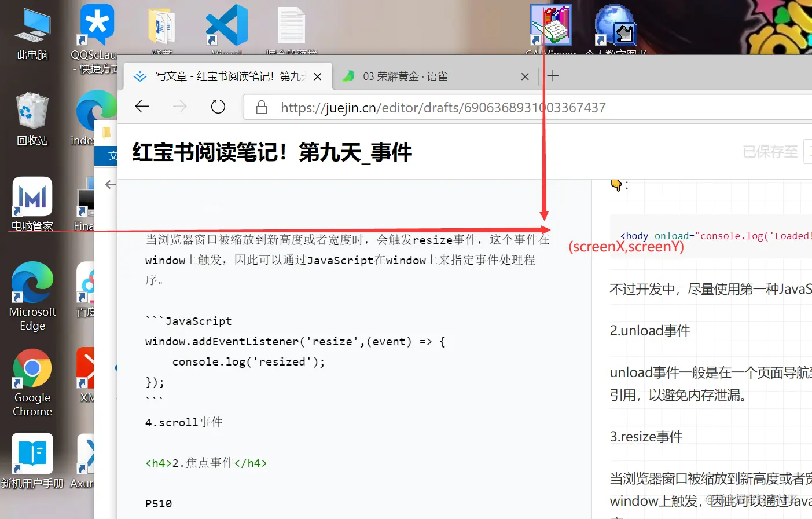Viewport: 812px width, 519px height.
Task: Go back in the browser
Action: coord(142,106)
